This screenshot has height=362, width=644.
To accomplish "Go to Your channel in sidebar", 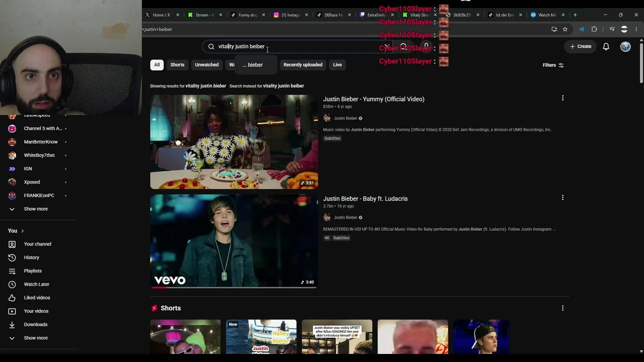I will [39, 244].
